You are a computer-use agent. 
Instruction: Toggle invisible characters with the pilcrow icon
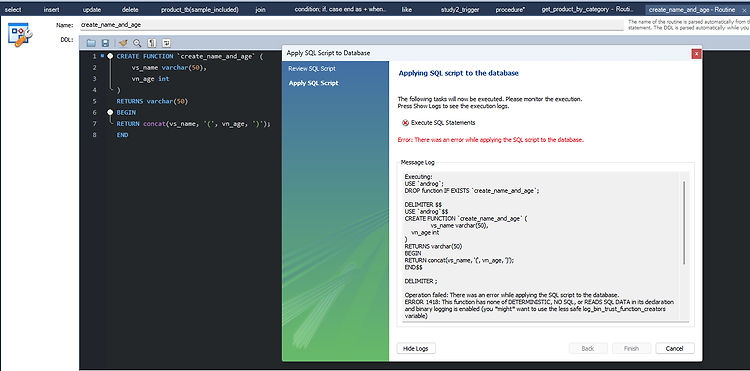click(x=152, y=43)
